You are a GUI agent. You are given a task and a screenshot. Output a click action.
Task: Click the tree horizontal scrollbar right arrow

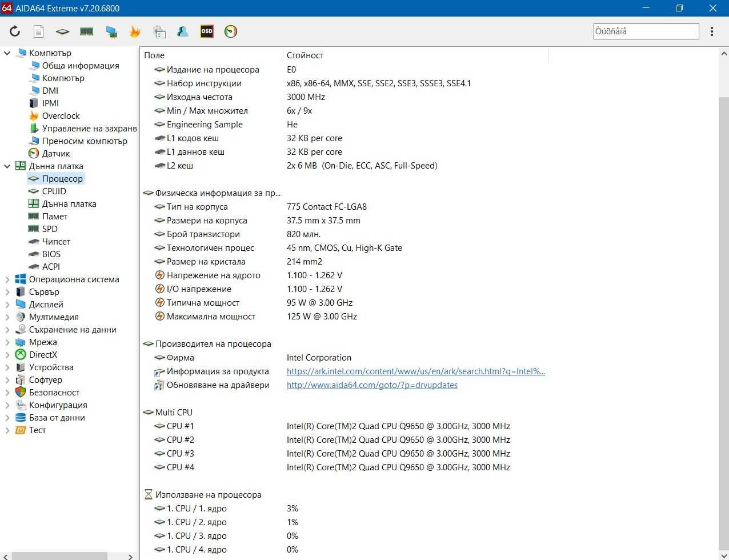click(x=130, y=556)
